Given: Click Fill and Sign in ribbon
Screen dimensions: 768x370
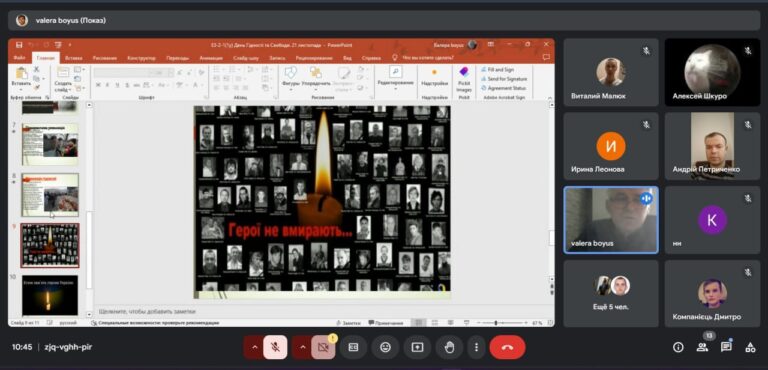Looking at the screenshot, I should point(498,70).
